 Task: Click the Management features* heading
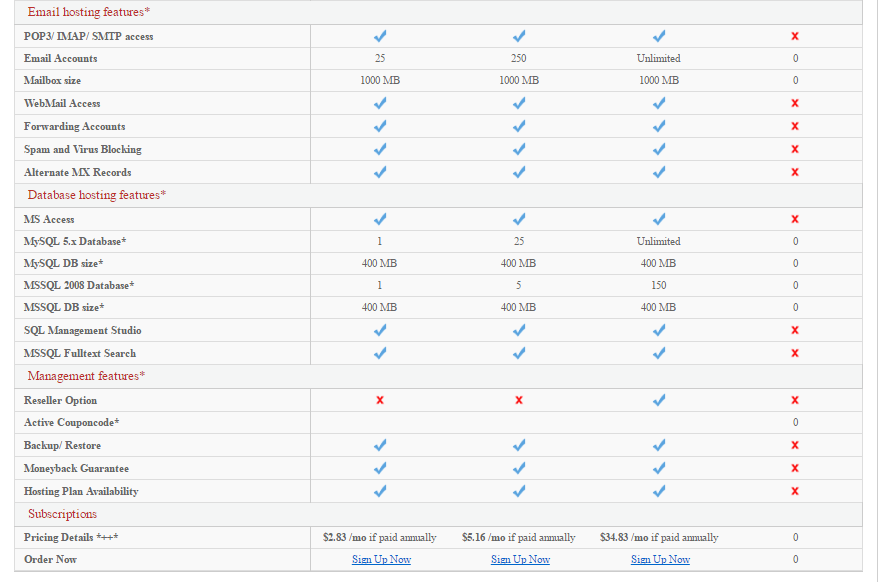tap(86, 376)
